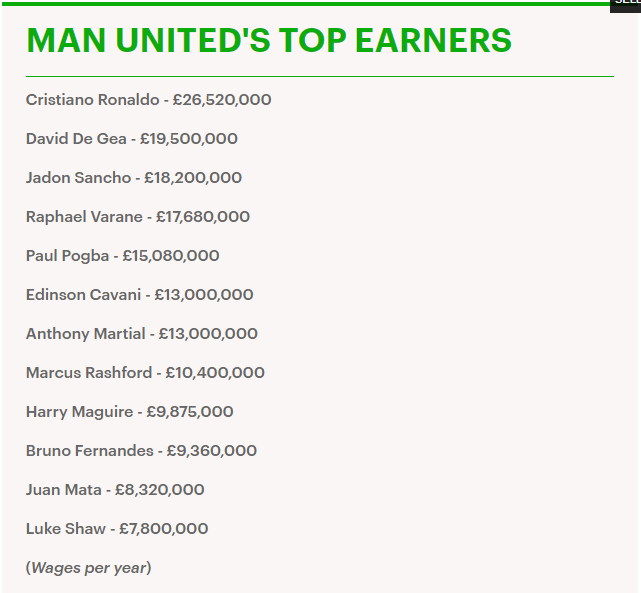Image resolution: width=641 pixels, height=593 pixels.
Task: Click on Paul Pogba £15,080,000 line
Action: tap(123, 256)
